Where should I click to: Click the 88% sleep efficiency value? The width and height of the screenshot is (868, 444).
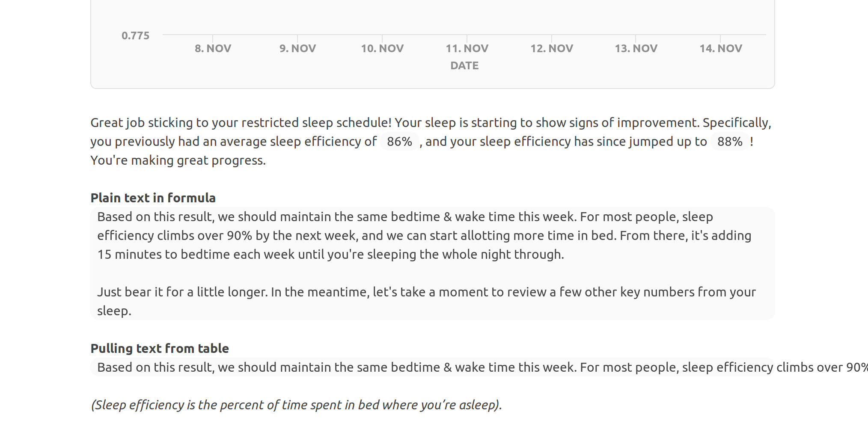730,142
